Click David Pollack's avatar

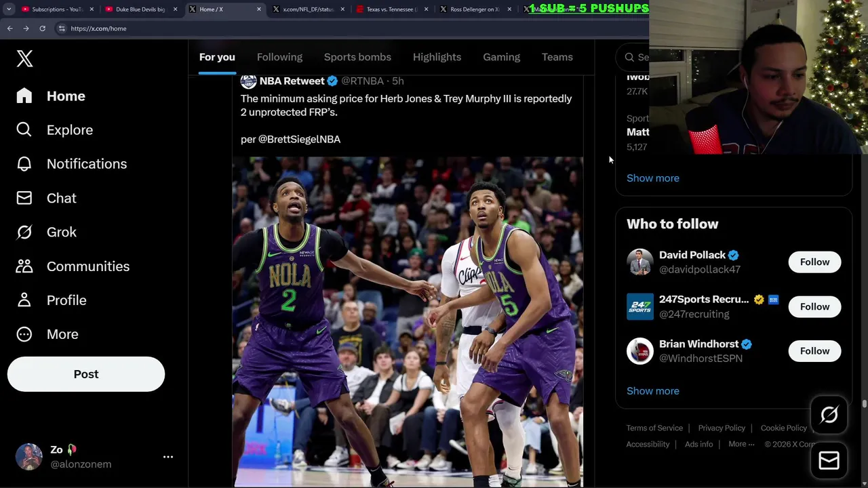(639, 262)
